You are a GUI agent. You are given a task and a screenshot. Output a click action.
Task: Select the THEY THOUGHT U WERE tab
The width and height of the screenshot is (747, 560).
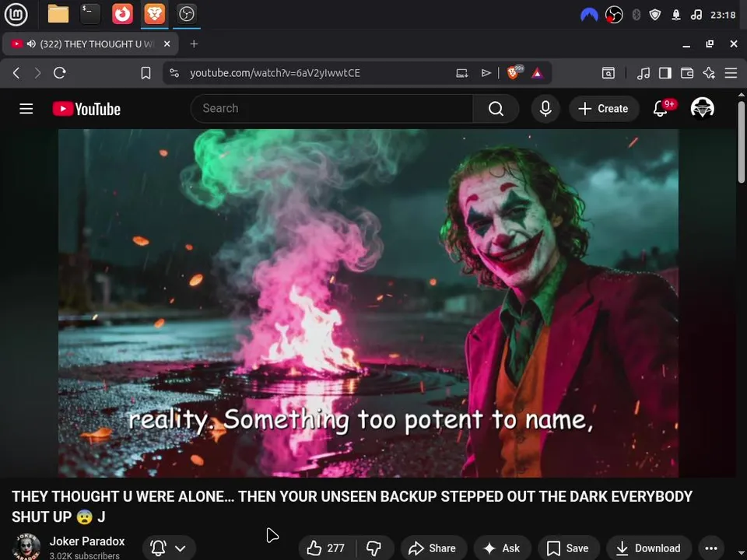(90, 44)
